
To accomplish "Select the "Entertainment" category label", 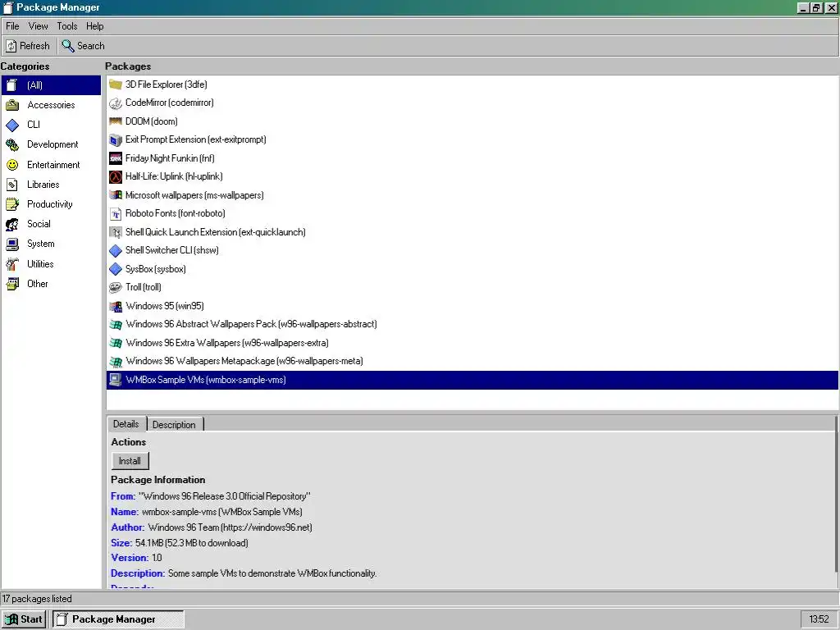I will (53, 165).
